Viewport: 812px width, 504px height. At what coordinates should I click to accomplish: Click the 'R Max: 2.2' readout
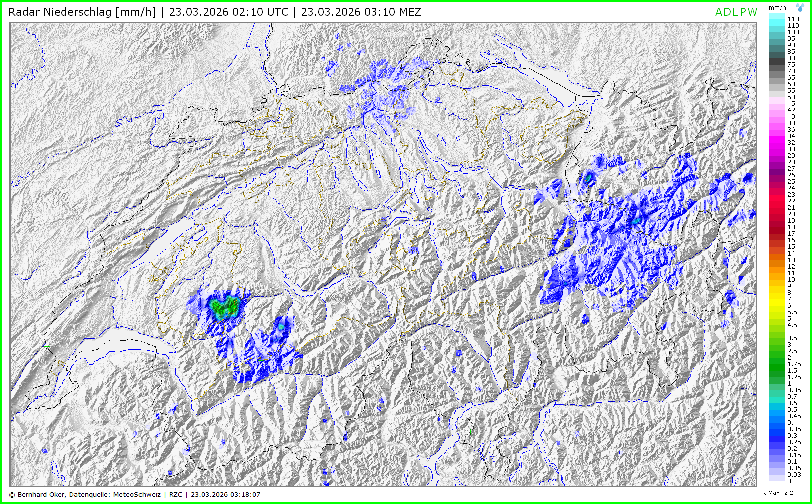coord(777,493)
